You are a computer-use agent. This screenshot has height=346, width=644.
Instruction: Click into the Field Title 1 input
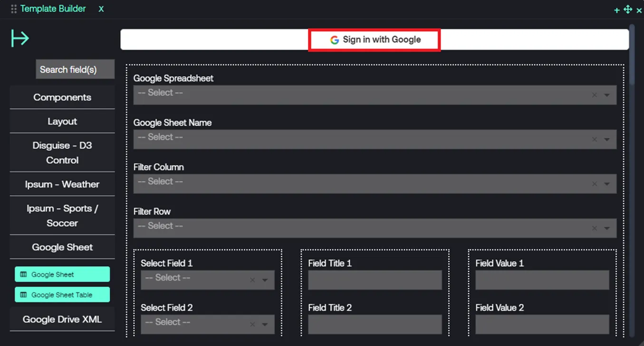375,281
